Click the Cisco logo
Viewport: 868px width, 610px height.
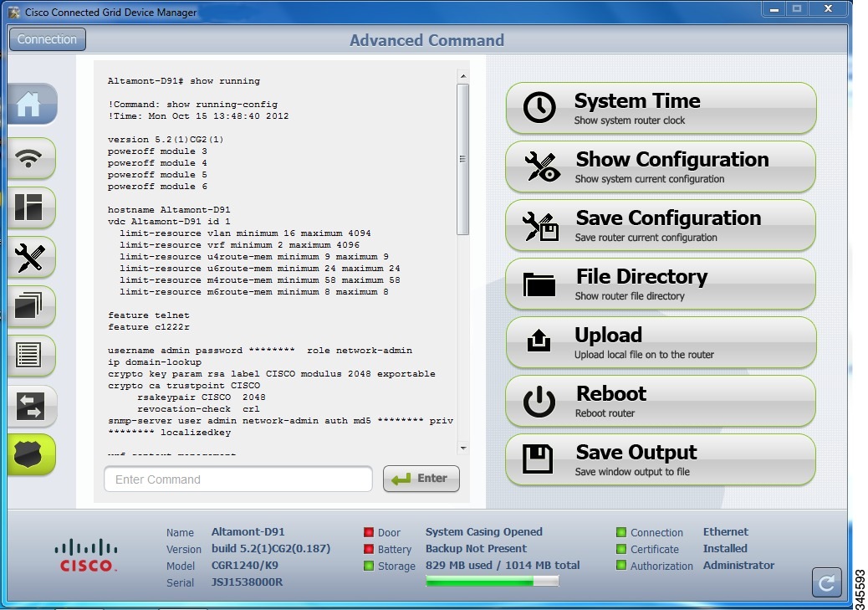pos(86,556)
